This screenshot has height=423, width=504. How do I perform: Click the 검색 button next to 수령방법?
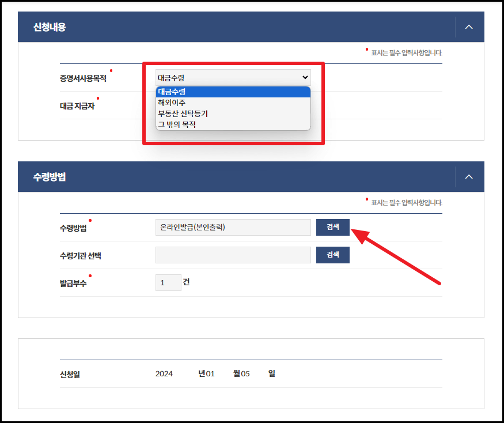coord(332,227)
